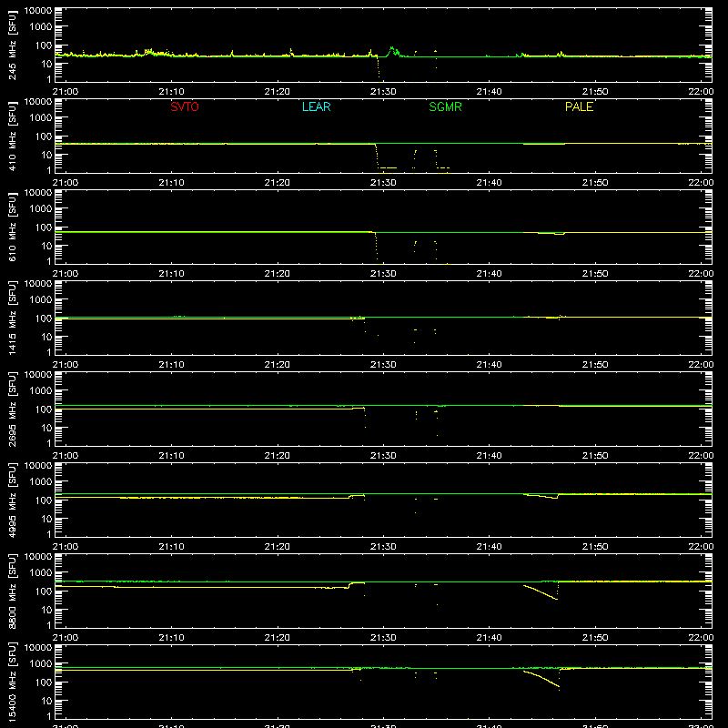Click the cyan LEAR station label
The height and width of the screenshot is (728, 728).
click(316, 106)
